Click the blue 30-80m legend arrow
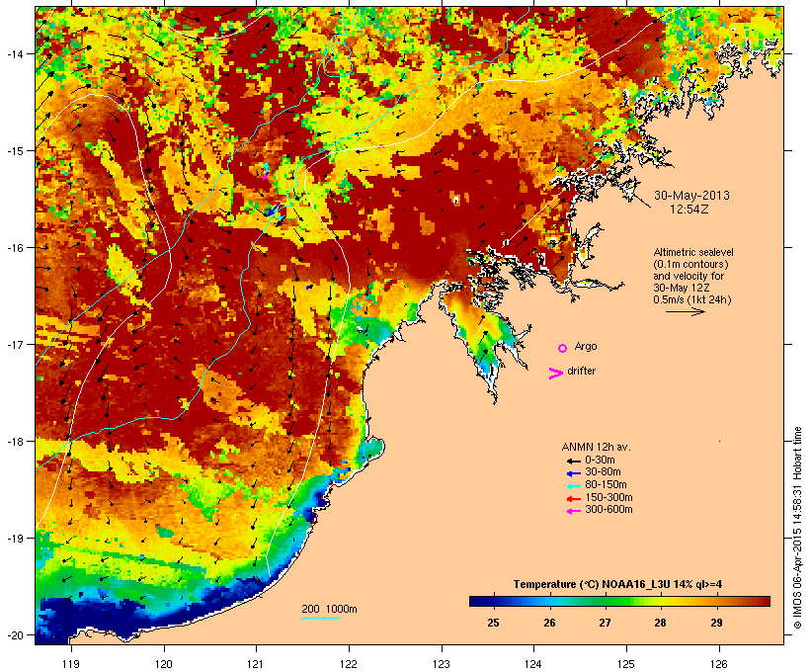810x672 pixels. pyautogui.click(x=573, y=473)
